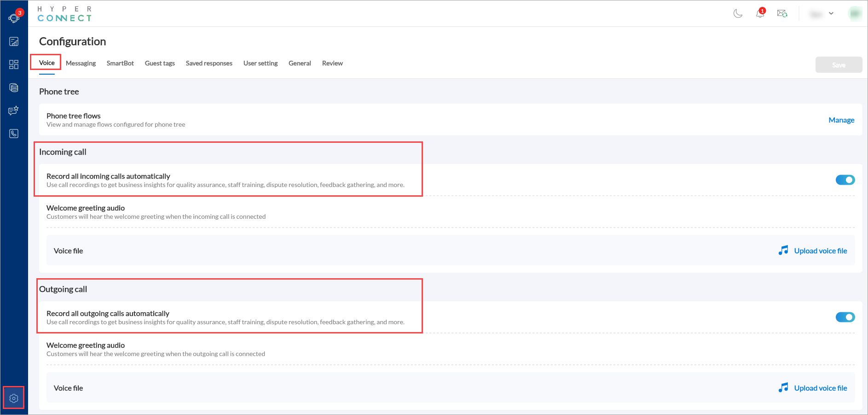Click the HyperConnect logo
Screen dimensions: 868x415
click(64, 14)
